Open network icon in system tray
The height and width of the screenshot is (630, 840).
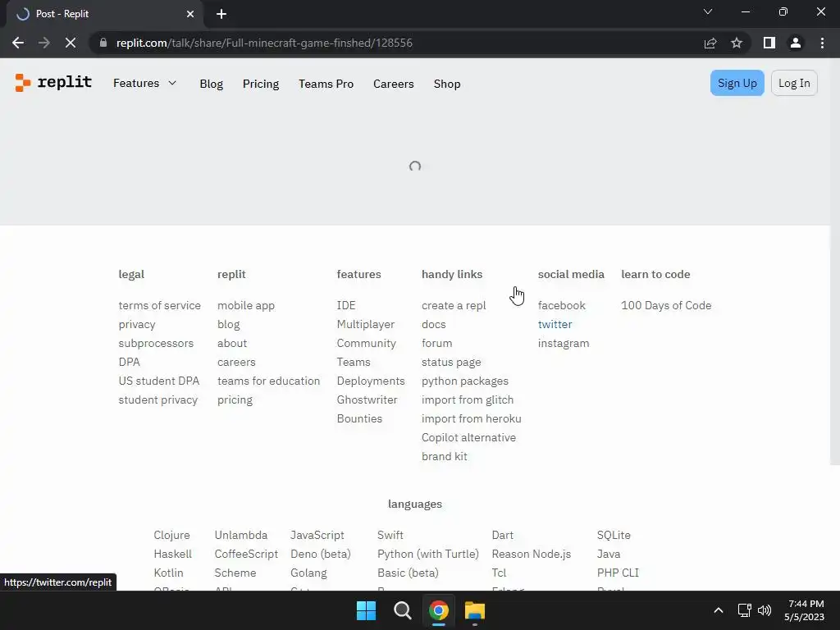point(744,610)
